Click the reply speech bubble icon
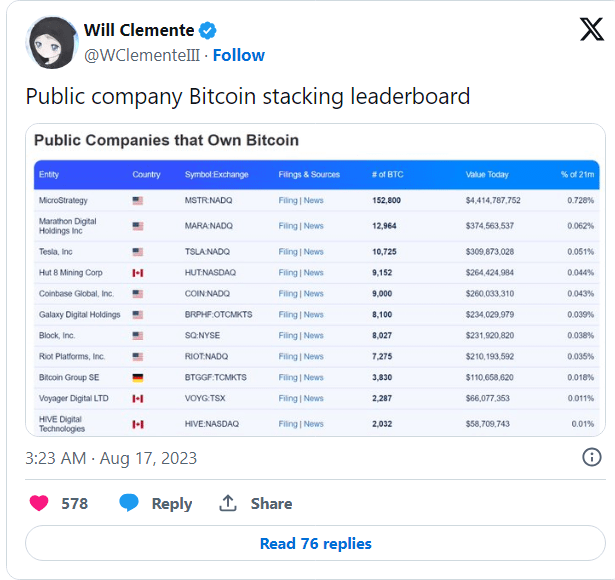This screenshot has height=580, width=615. 129,503
